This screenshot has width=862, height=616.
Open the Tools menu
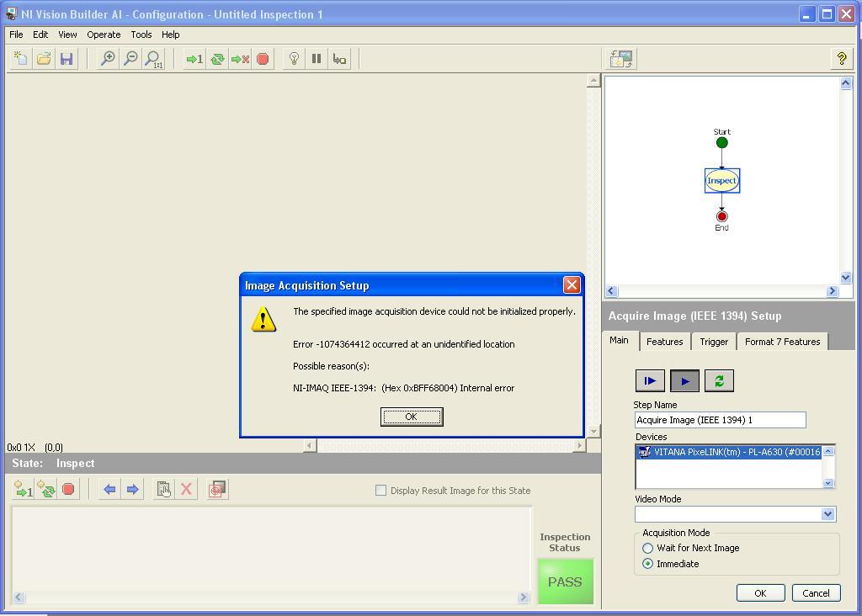141,34
